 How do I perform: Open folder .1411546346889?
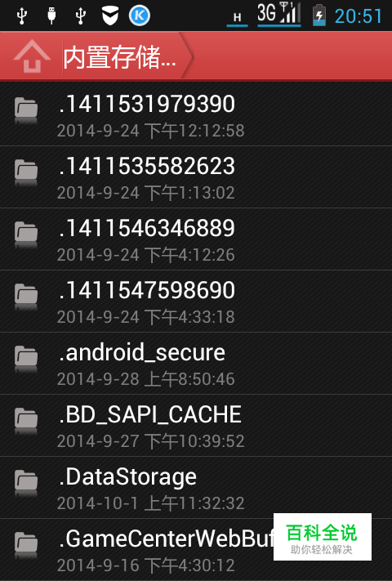click(x=196, y=239)
